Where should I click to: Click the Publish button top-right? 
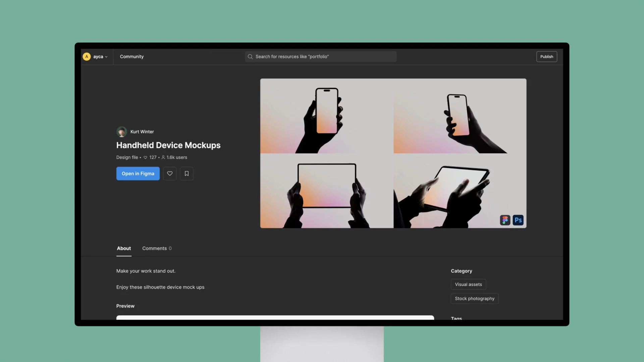tap(547, 57)
